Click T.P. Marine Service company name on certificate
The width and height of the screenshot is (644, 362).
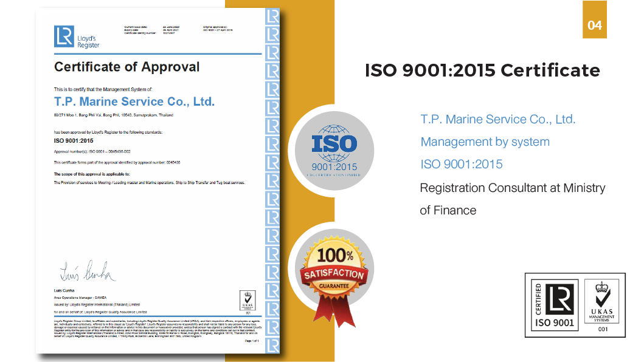[134, 101]
